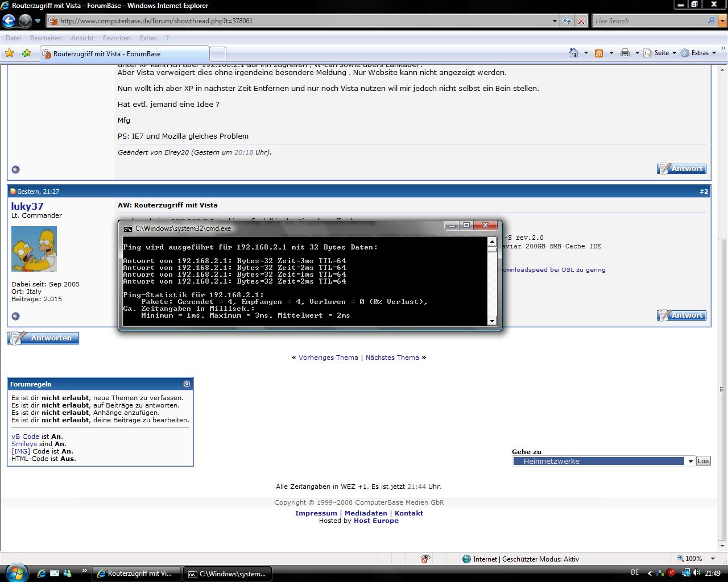Image resolution: width=728 pixels, height=582 pixels.
Task: Open the Bearbeiten menu
Action: pyautogui.click(x=46, y=38)
